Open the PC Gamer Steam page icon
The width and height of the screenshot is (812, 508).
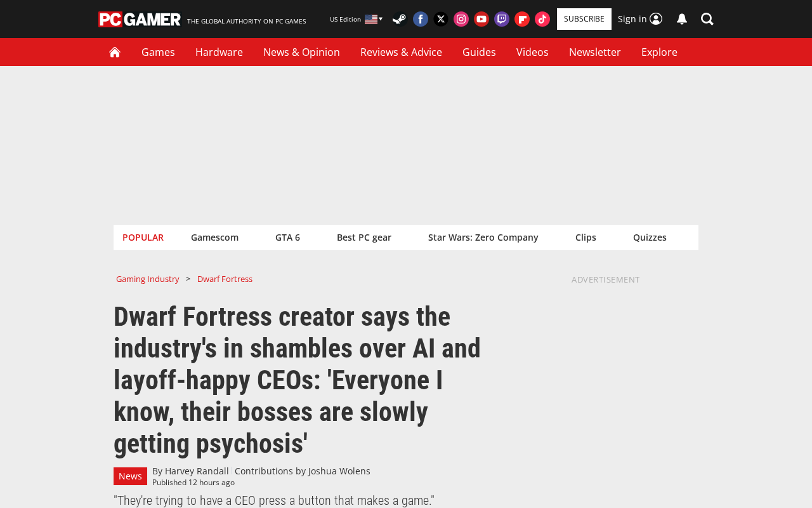[x=399, y=19]
